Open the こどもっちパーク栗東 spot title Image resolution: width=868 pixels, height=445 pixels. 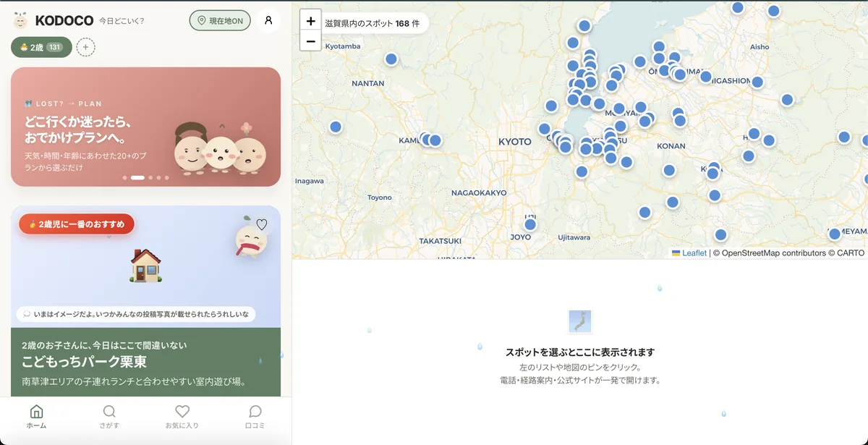click(x=84, y=362)
